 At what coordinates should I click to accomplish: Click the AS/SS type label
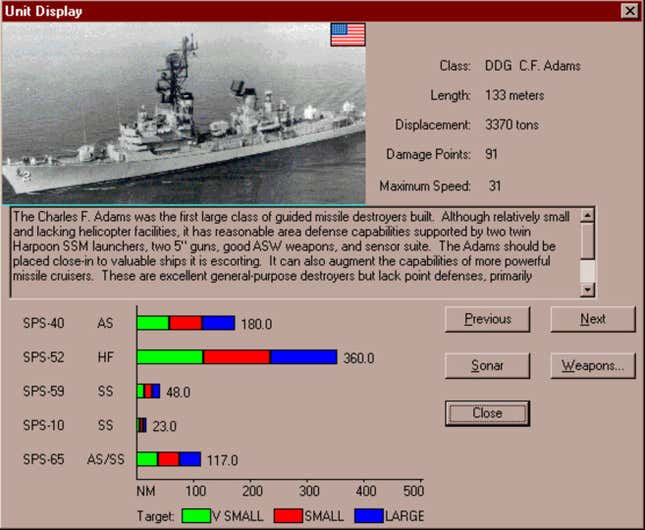[106, 459]
